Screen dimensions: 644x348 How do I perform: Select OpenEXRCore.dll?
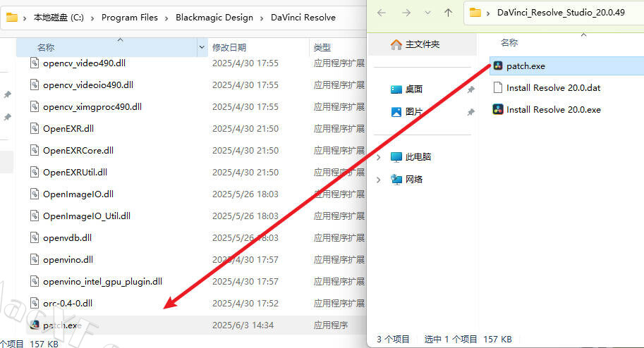pos(78,151)
